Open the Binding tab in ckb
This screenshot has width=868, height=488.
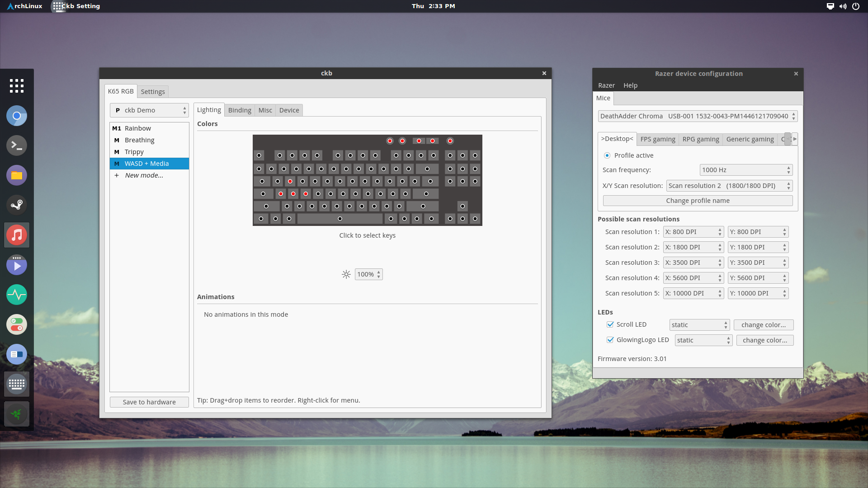click(240, 110)
